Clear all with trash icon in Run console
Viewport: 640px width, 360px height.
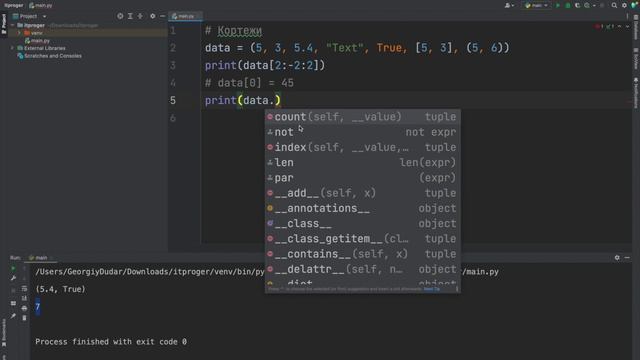click(24, 318)
